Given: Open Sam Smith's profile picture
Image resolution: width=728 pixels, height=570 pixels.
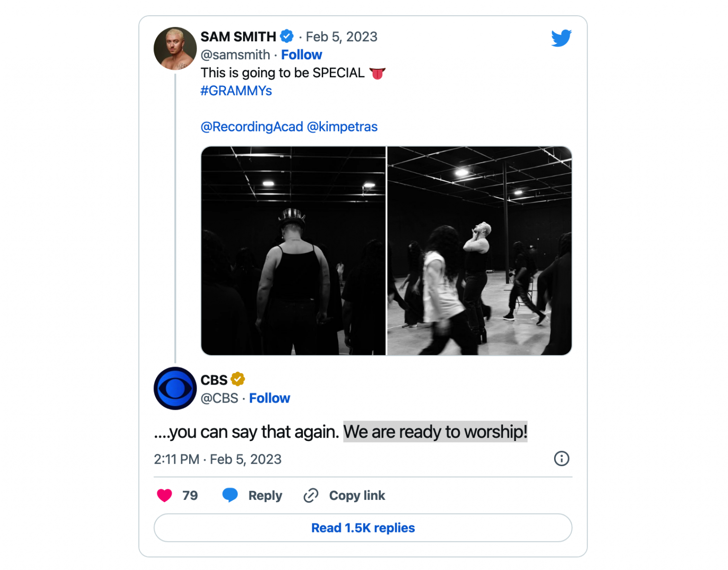Looking at the screenshot, I should click(x=175, y=48).
